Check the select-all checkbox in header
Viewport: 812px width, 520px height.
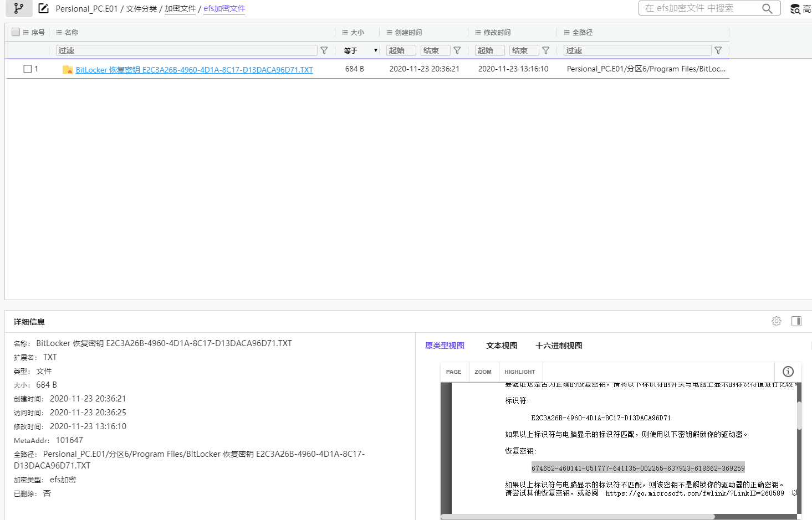point(16,32)
